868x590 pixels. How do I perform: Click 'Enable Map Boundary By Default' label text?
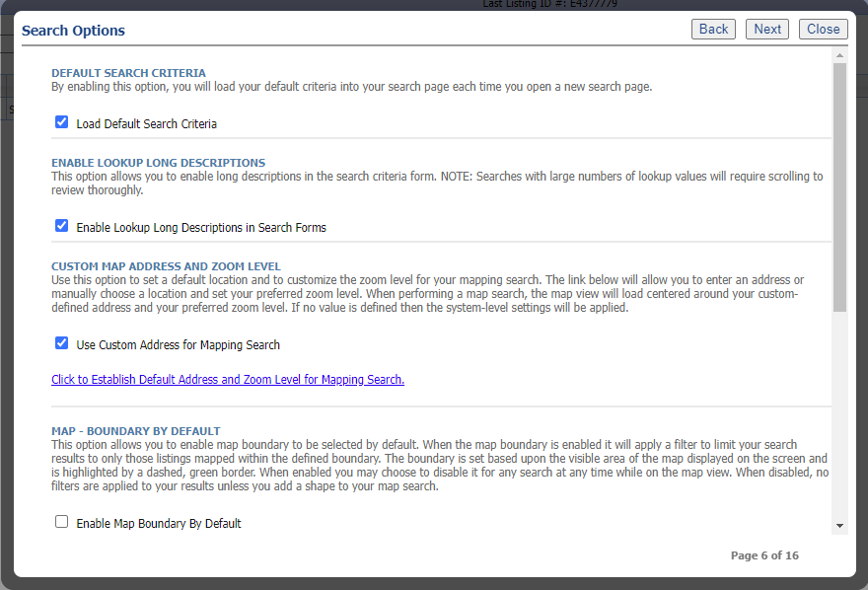point(159,524)
